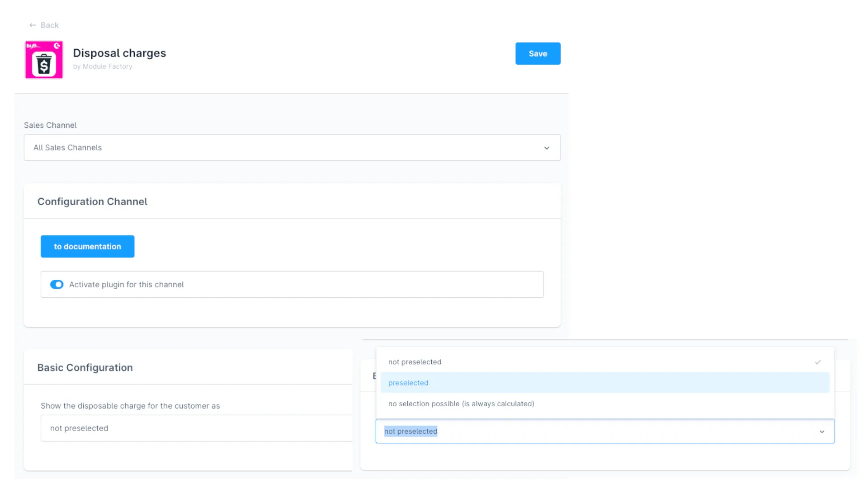Select the not preselected menu option
This screenshot has height=488, width=868.
(415, 362)
